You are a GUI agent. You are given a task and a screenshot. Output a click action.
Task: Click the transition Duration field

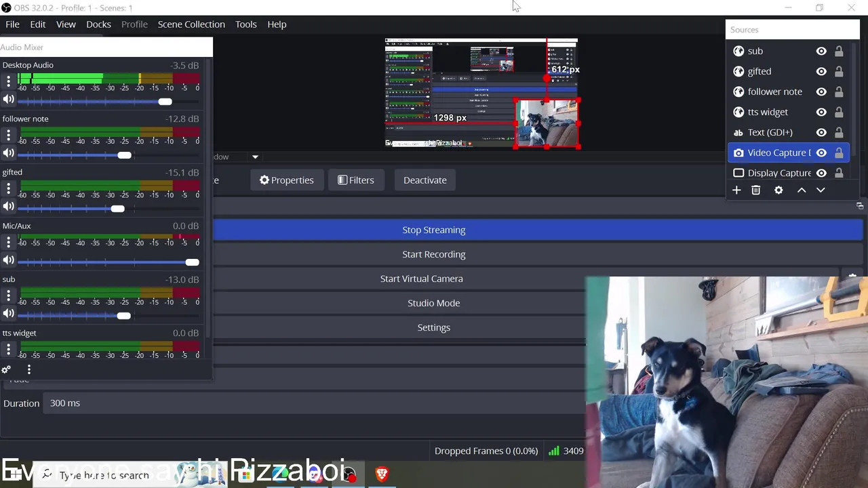(x=315, y=403)
